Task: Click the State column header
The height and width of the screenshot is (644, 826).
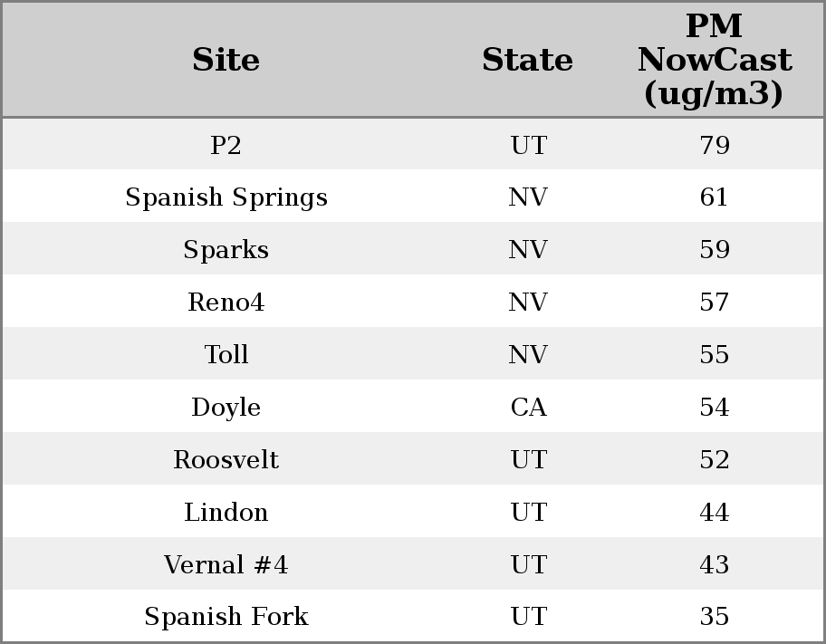Action: (x=527, y=60)
